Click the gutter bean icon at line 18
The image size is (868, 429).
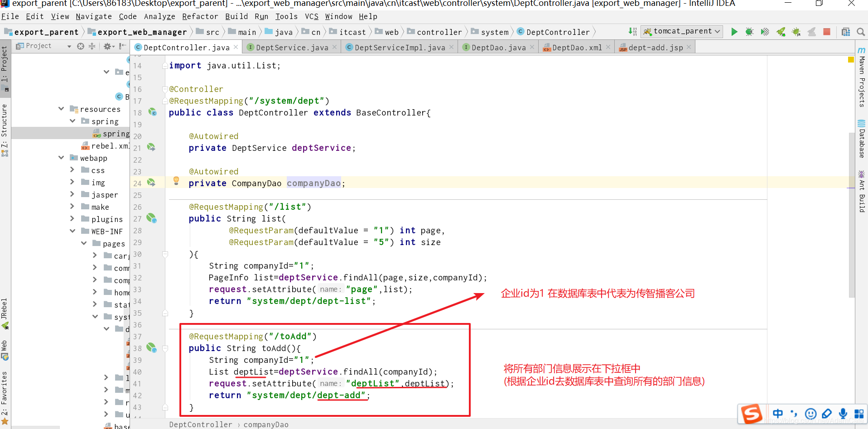click(x=153, y=112)
